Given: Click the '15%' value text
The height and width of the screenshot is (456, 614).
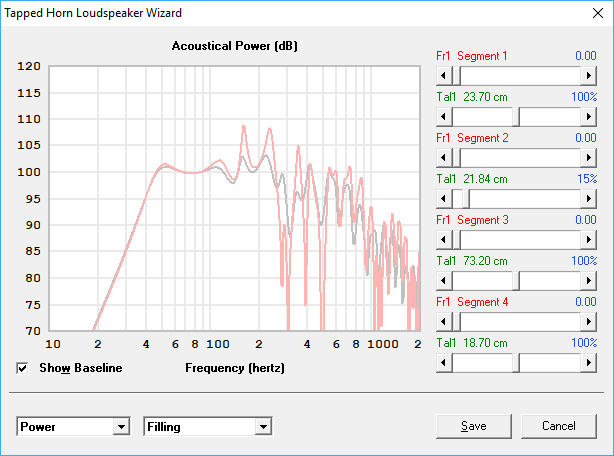Looking at the screenshot, I should [587, 179].
